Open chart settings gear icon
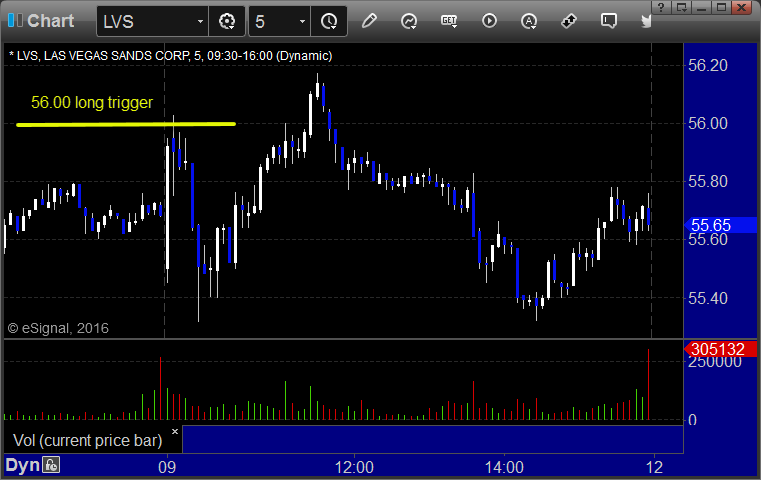Image resolution: width=761 pixels, height=480 pixels. pos(227,21)
